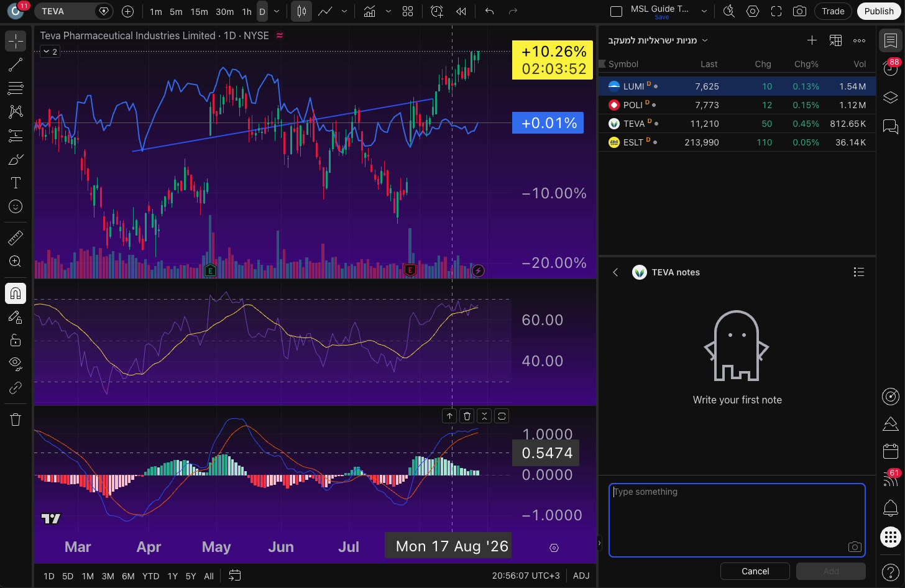Viewport: 905px width, 588px height.
Task: Attach image using notes camera icon
Action: (x=855, y=547)
